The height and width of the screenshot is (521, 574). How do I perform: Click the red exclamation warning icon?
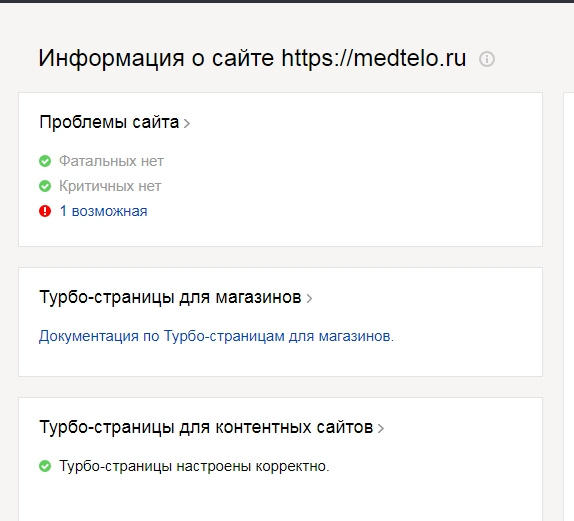pyautogui.click(x=45, y=211)
